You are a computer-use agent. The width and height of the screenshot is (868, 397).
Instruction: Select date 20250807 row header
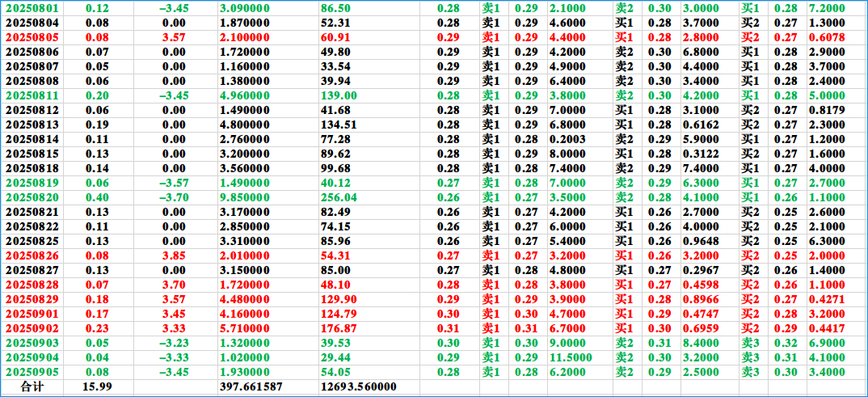32,65
